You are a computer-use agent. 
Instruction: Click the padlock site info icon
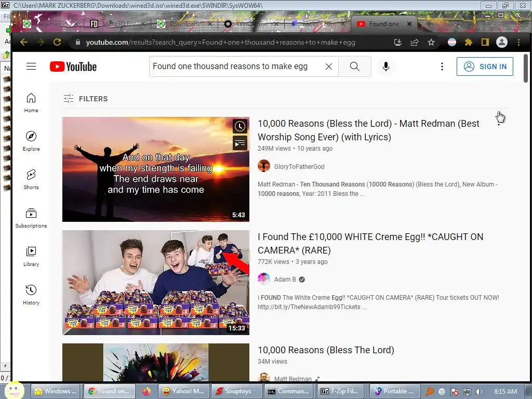pyautogui.click(x=78, y=42)
